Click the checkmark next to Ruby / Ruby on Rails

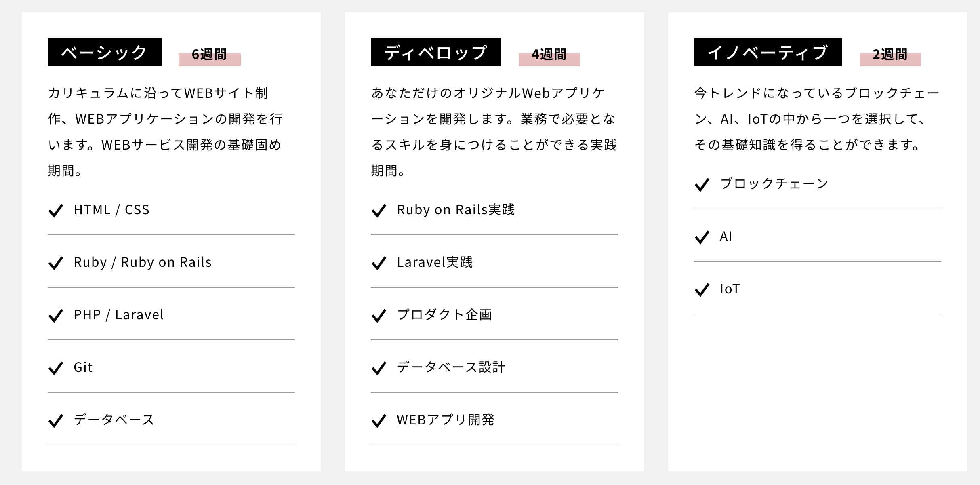(56, 263)
